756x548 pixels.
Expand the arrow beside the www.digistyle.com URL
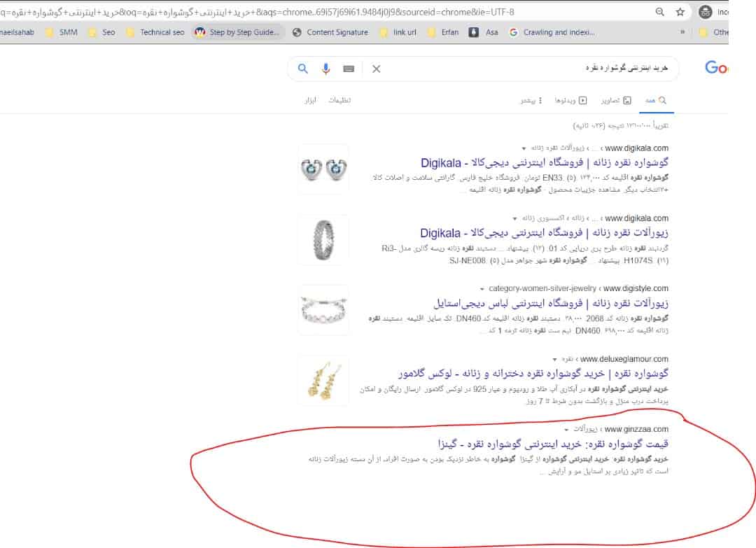[x=482, y=289]
